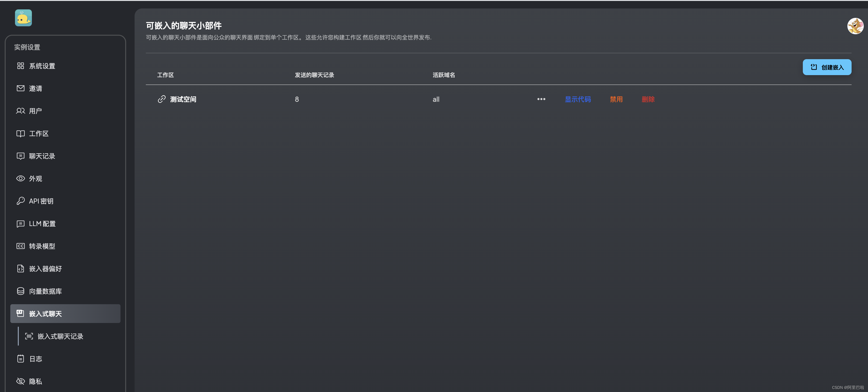Image resolution: width=868 pixels, height=392 pixels.
Task: Open the 测试空间 workspace link icon
Action: pyautogui.click(x=161, y=99)
